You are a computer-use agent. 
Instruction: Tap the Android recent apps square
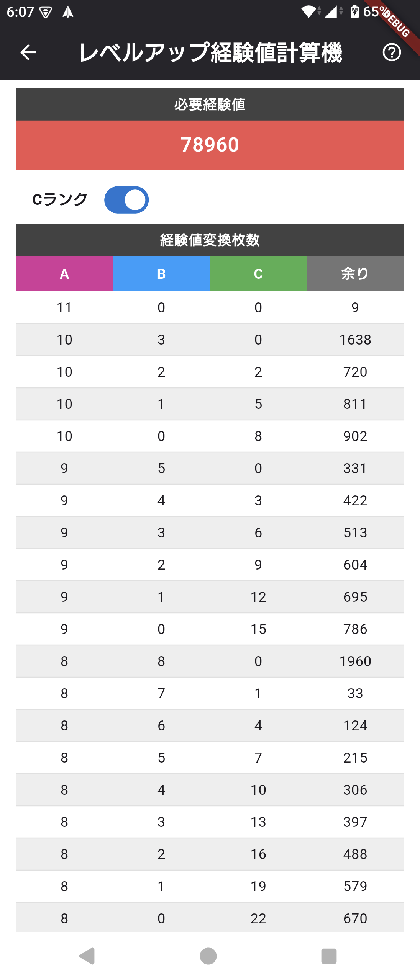click(329, 956)
